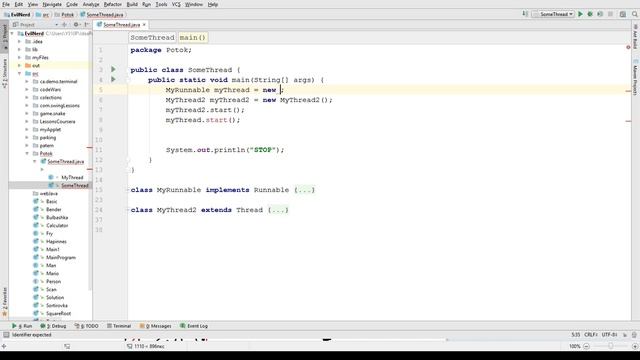Click the inspector icon at status bar's far right
Screen dimensions: 640x360
(x=634, y=335)
